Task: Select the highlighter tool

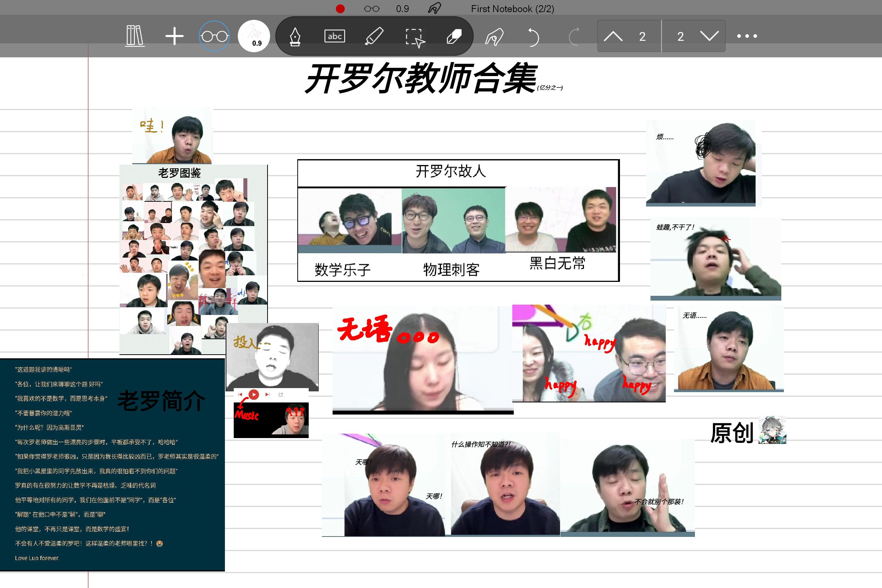Action: (374, 36)
